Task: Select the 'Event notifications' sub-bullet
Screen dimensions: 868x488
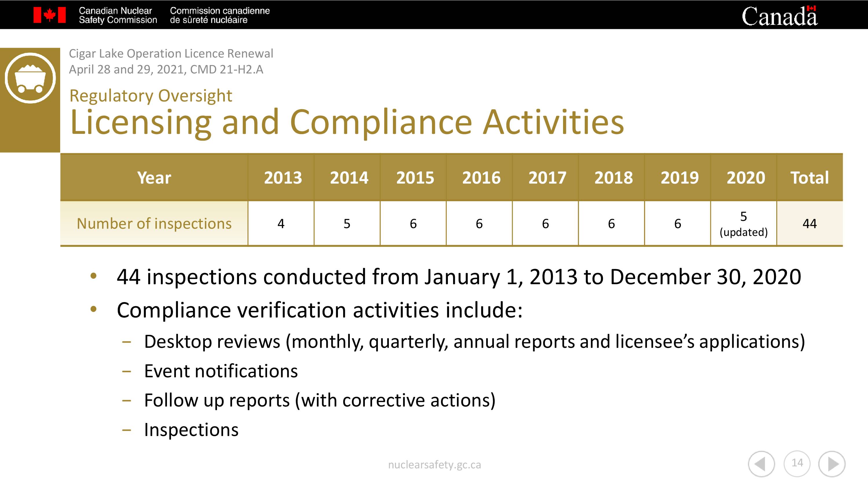Action: pos(221,371)
